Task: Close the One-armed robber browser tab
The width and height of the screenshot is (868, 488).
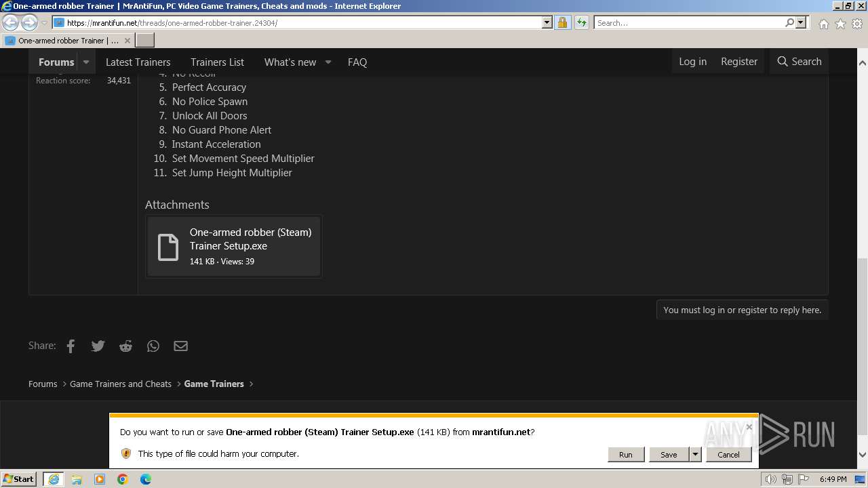Action: [127, 41]
